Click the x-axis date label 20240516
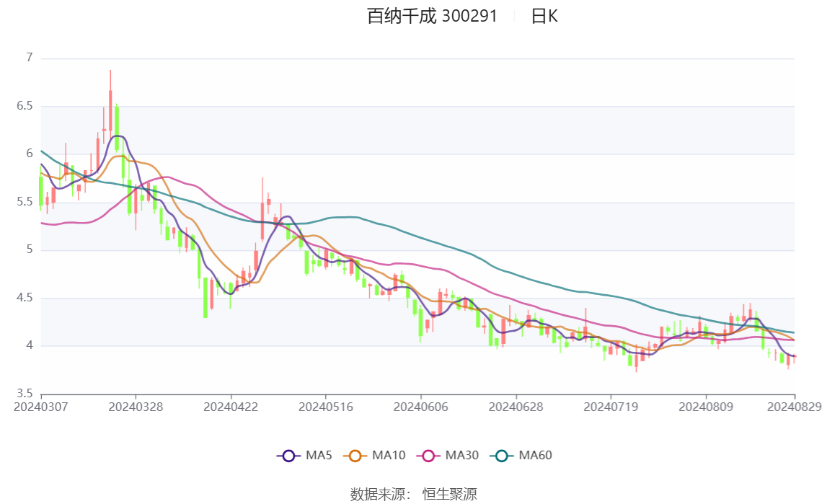This screenshot has width=827, height=504. point(325,407)
